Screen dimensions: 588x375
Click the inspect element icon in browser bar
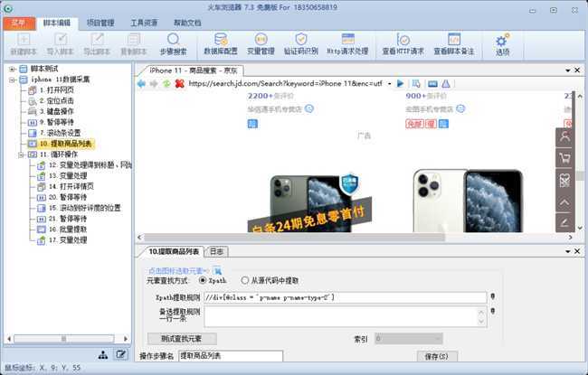pos(416,83)
